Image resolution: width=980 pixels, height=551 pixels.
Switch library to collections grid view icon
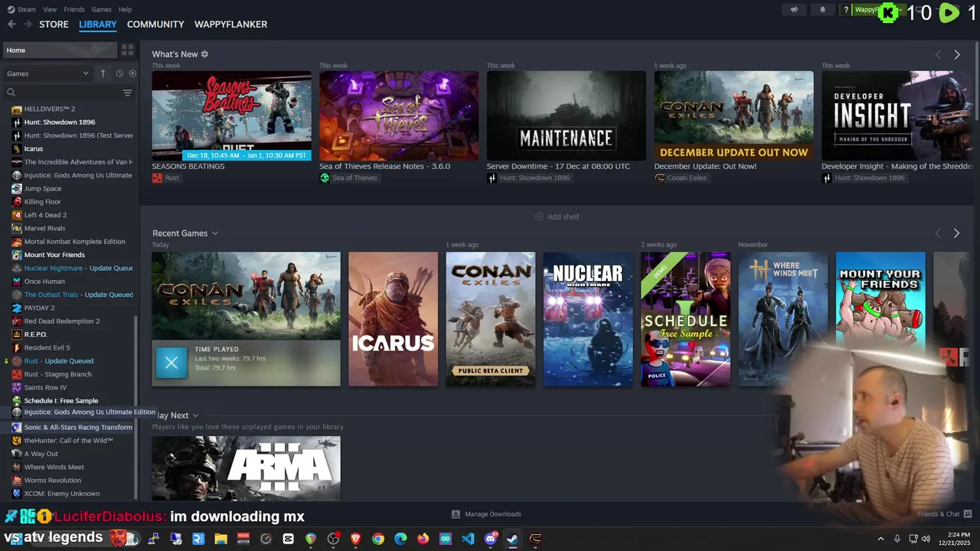point(127,50)
